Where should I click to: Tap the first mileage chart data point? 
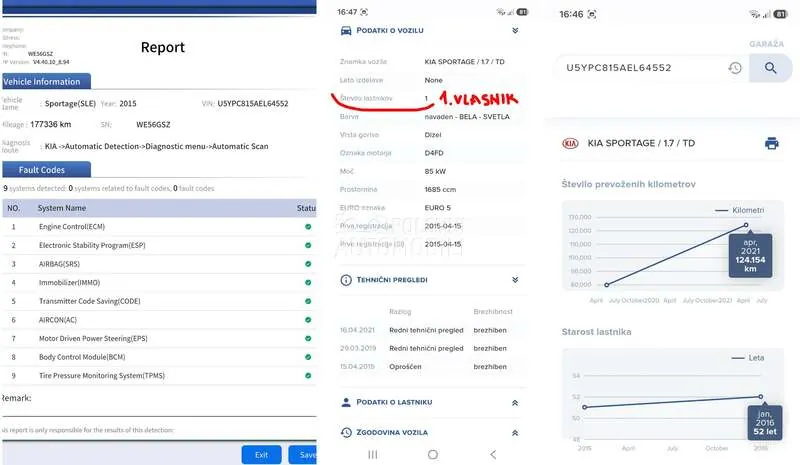(606, 285)
